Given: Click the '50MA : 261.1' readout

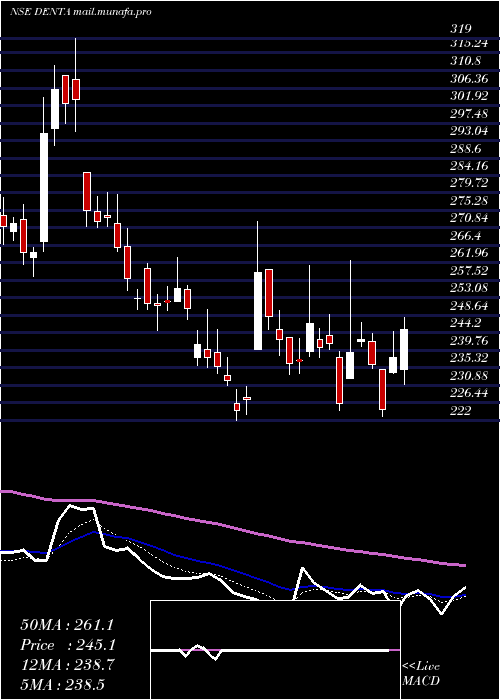Looking at the screenshot, I should tap(68, 625).
